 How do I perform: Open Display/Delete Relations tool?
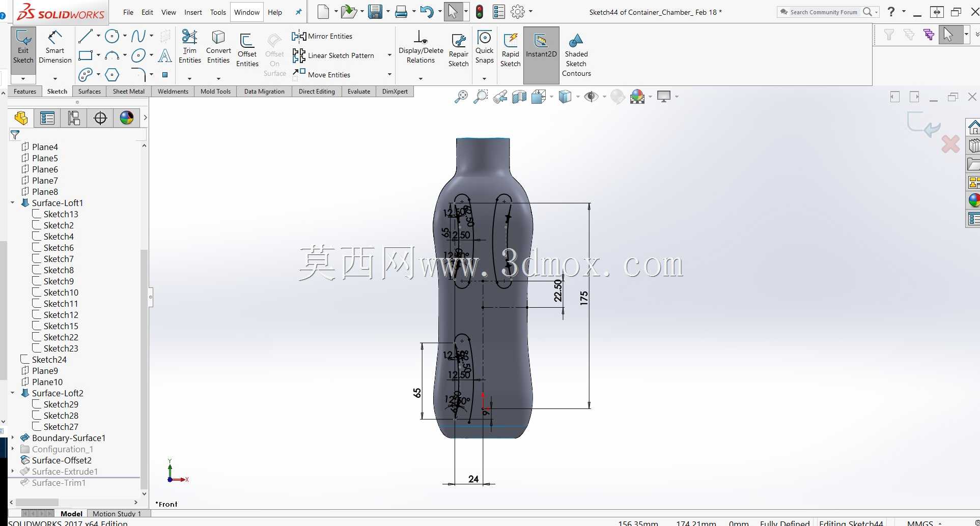[x=421, y=47]
